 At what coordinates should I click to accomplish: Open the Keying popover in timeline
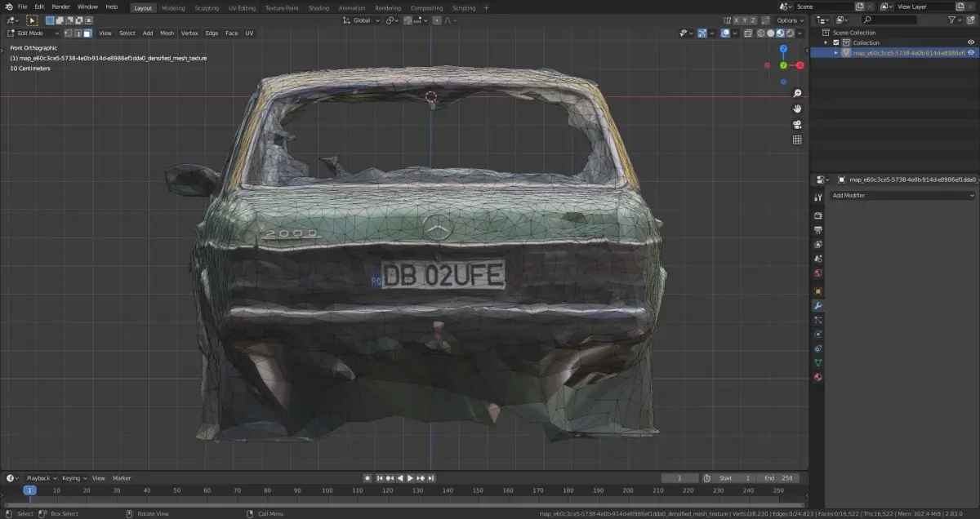[x=73, y=478]
